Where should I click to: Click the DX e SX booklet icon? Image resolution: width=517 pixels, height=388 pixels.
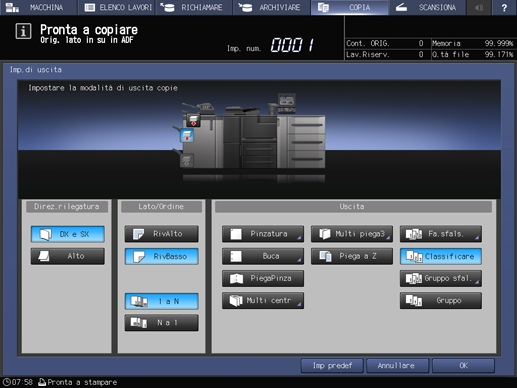(x=46, y=234)
